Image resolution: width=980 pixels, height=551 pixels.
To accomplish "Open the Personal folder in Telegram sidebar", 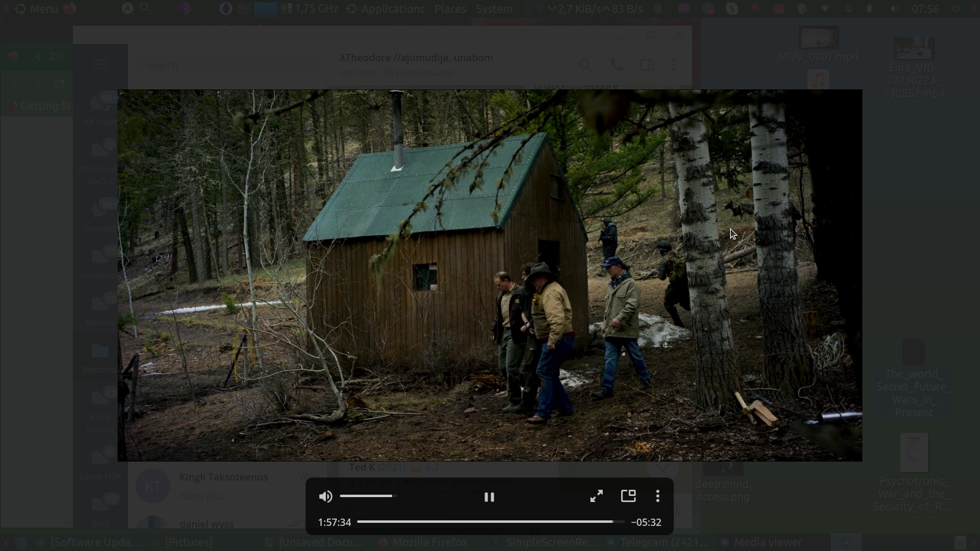I will coord(100,358).
